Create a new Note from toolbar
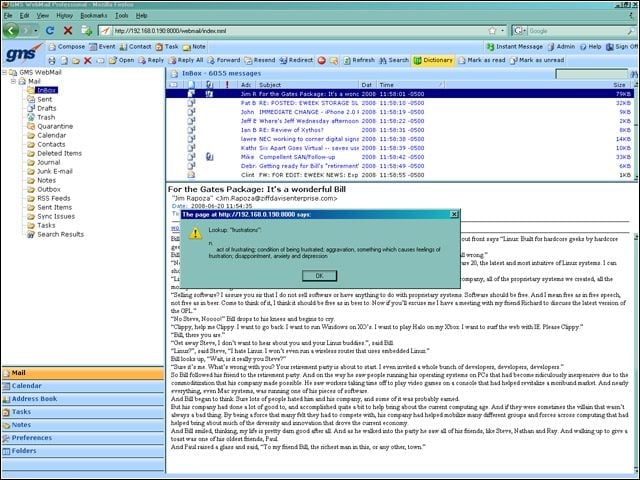640x480 pixels. (x=194, y=47)
